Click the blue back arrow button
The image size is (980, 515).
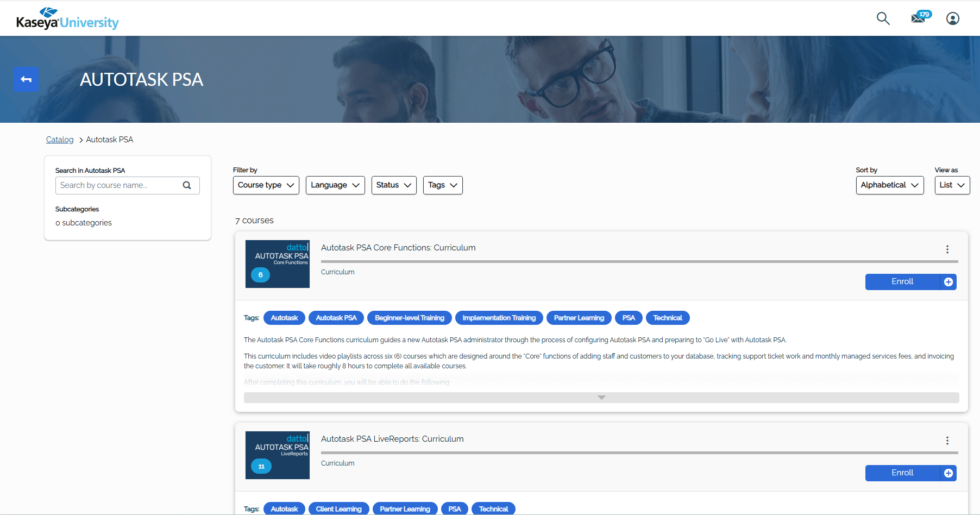(26, 79)
